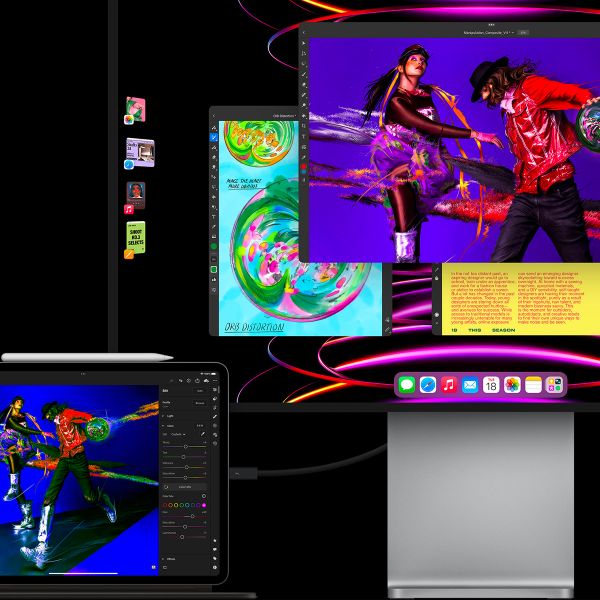
Task: Select the Lasso tool in the Photoshop window
Action: coord(303,64)
